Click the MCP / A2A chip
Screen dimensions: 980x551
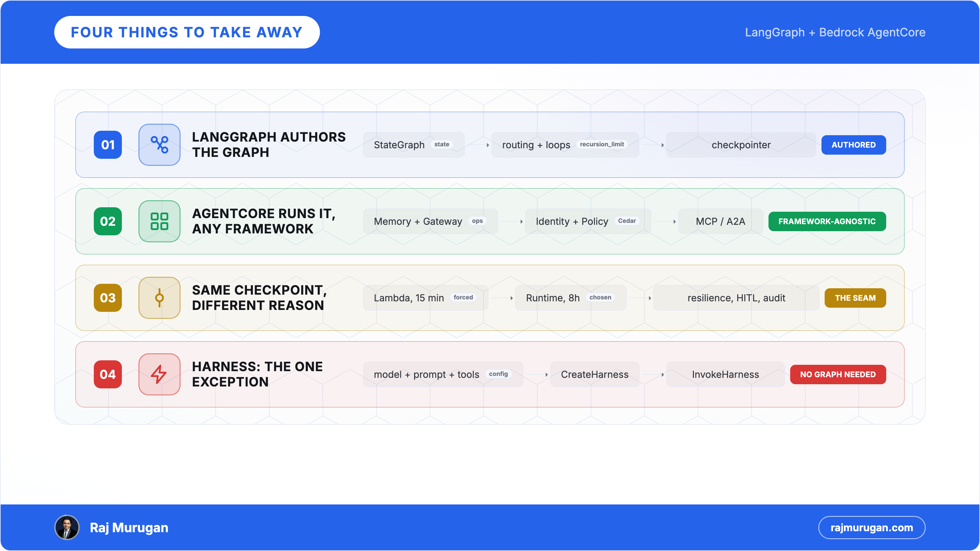[720, 221]
